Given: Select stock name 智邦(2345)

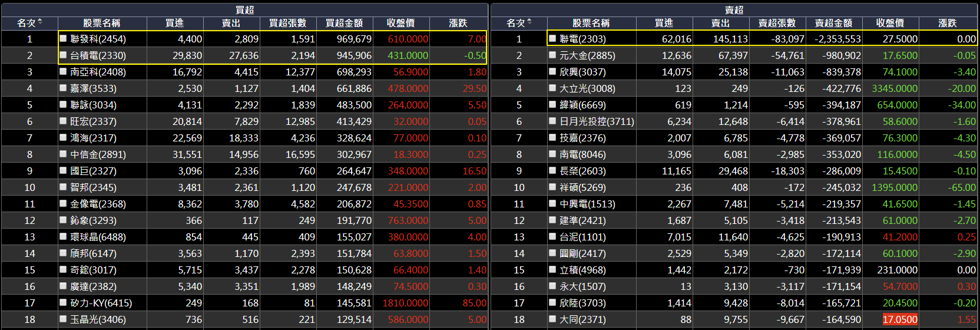Looking at the screenshot, I should [x=93, y=187].
